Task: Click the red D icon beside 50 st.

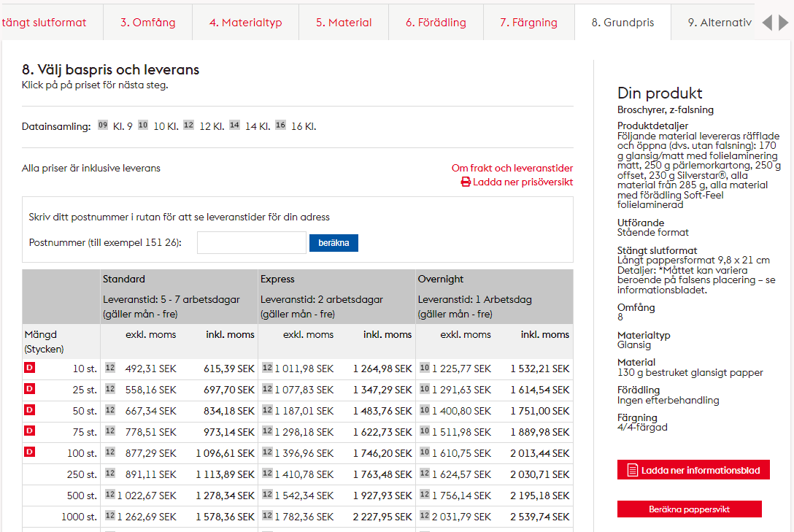Action: point(30,410)
